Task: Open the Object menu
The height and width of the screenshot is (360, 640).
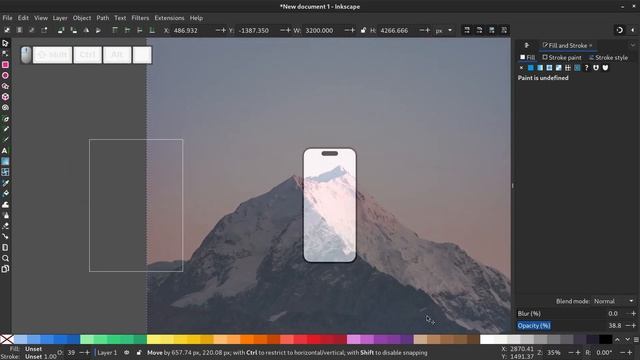Action: click(82, 18)
